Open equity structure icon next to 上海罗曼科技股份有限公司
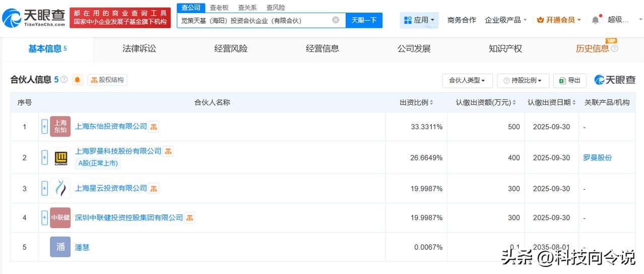644x274 pixels. (x=168, y=151)
